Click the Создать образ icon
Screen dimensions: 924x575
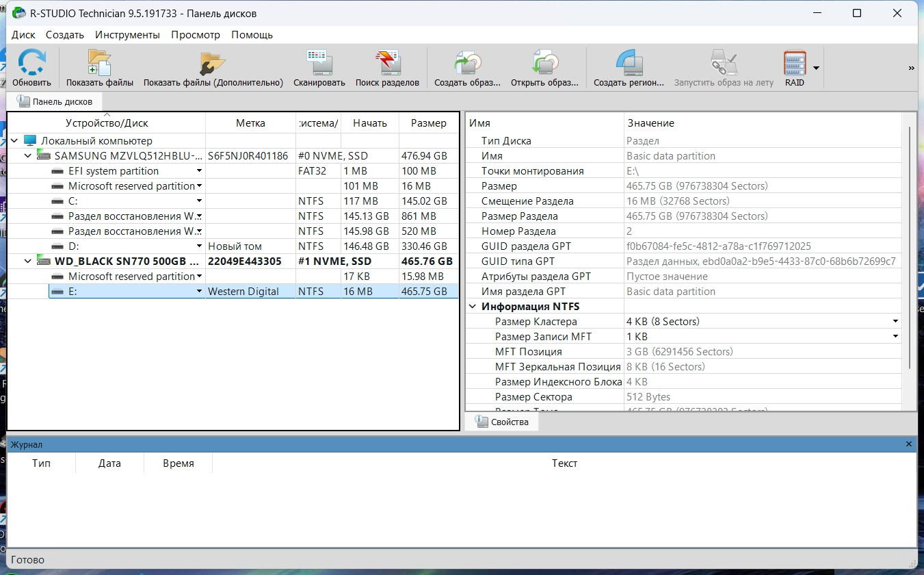tap(468, 63)
